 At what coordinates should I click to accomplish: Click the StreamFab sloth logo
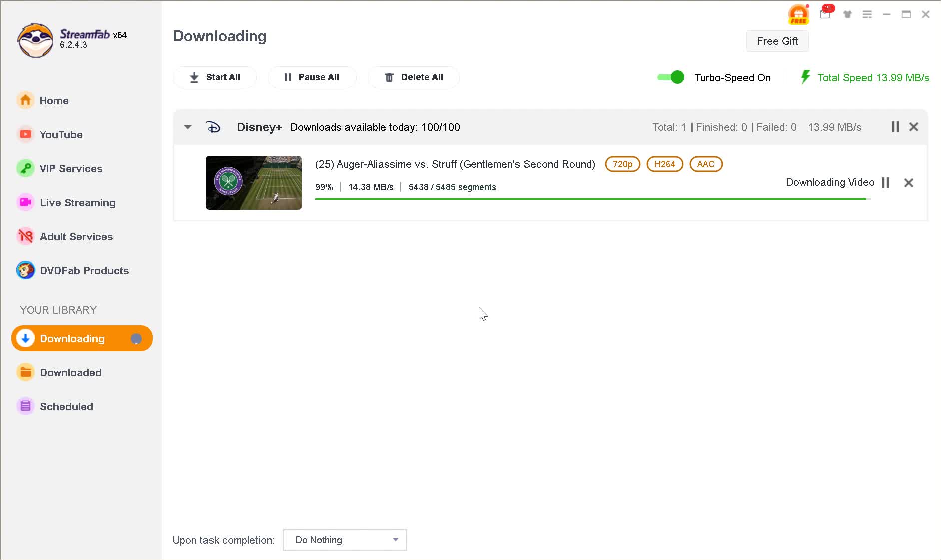tap(35, 40)
